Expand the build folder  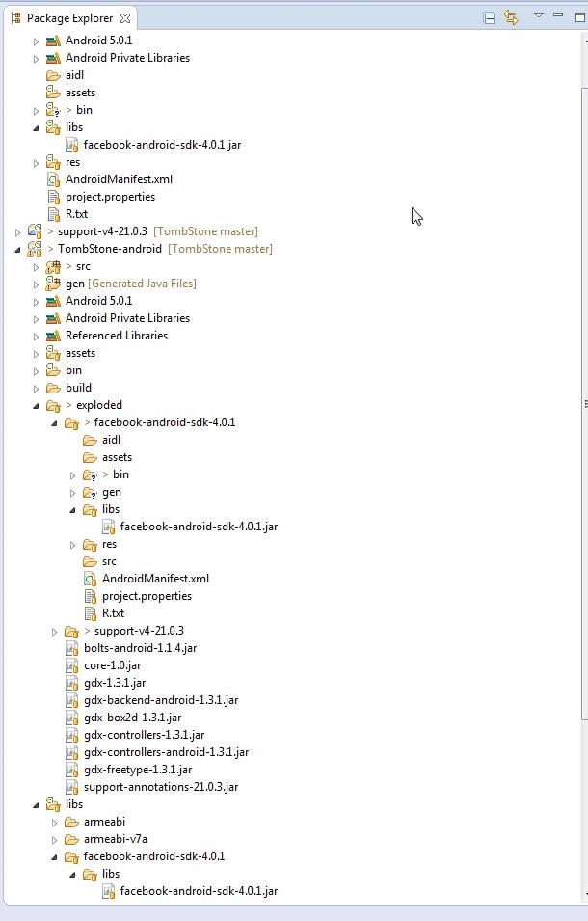[36, 389]
